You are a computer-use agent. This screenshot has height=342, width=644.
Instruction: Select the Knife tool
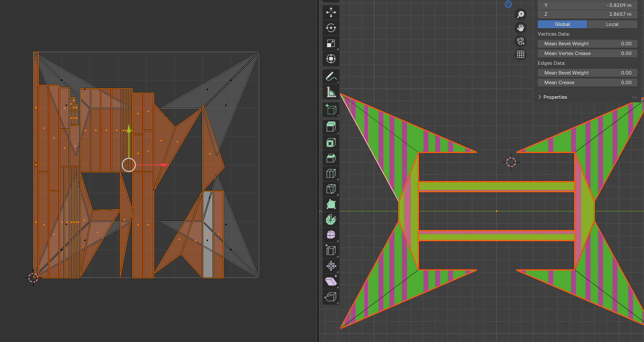[331, 189]
